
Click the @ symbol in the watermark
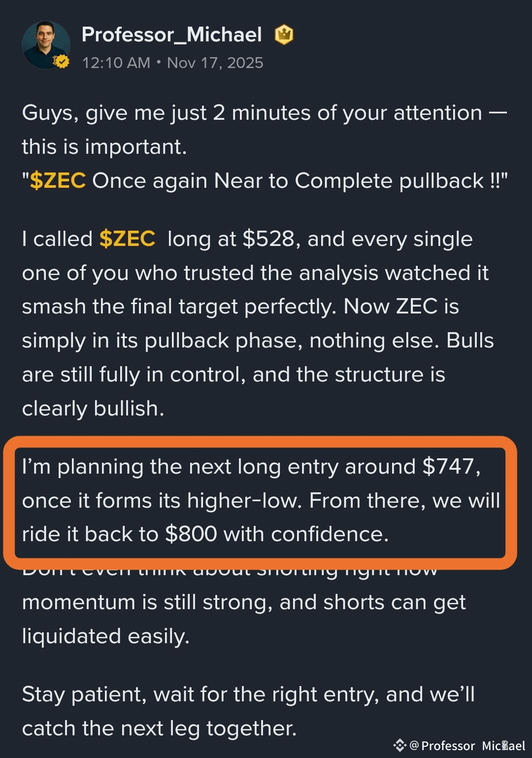coord(414,746)
